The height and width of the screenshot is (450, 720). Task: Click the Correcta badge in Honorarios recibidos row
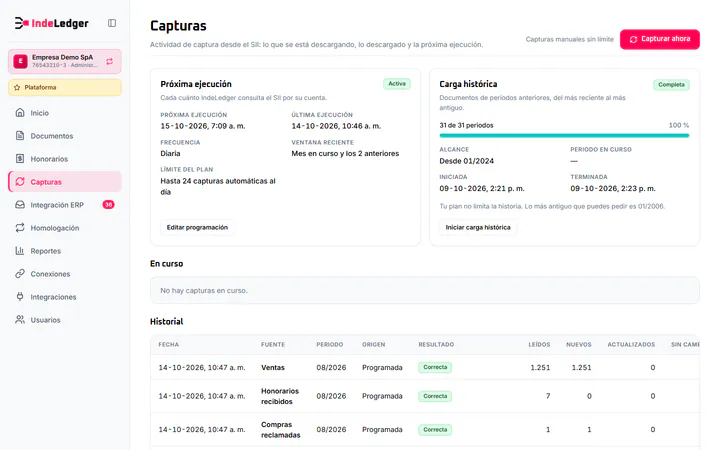tap(435, 396)
